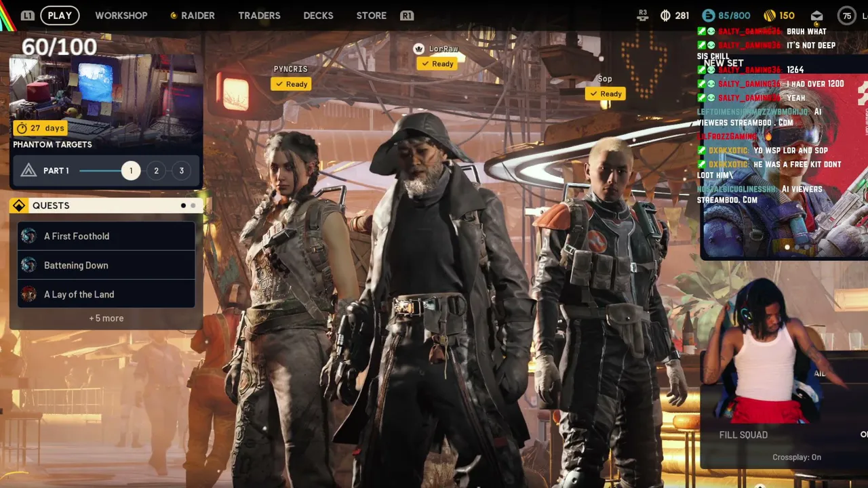
Task: Open the DECKS tab
Action: click(x=318, y=16)
